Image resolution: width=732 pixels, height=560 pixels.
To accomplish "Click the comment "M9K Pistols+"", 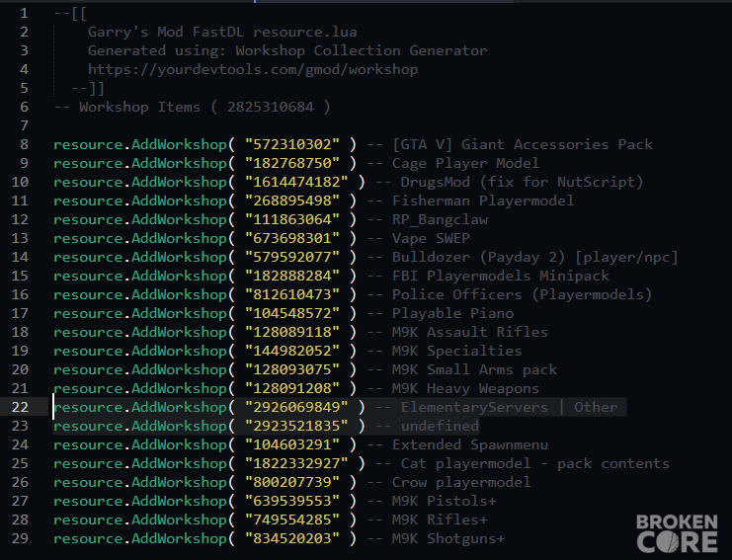I will pos(444,501).
